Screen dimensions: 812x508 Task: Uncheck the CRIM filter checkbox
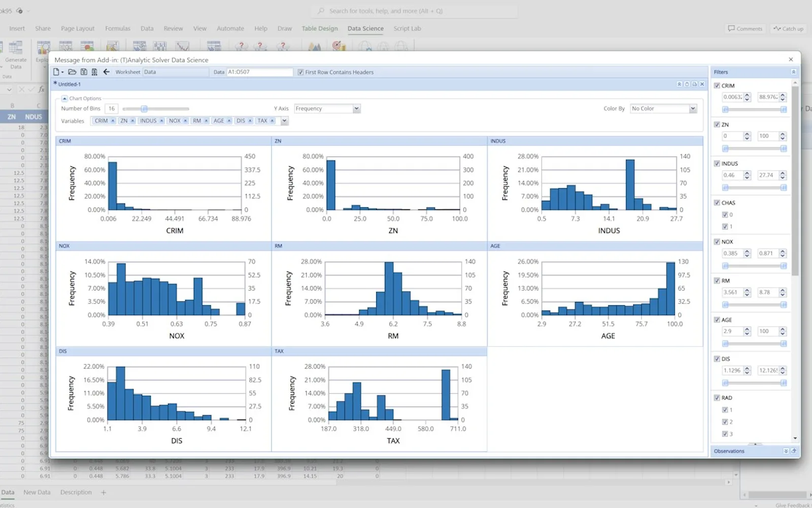pos(717,86)
